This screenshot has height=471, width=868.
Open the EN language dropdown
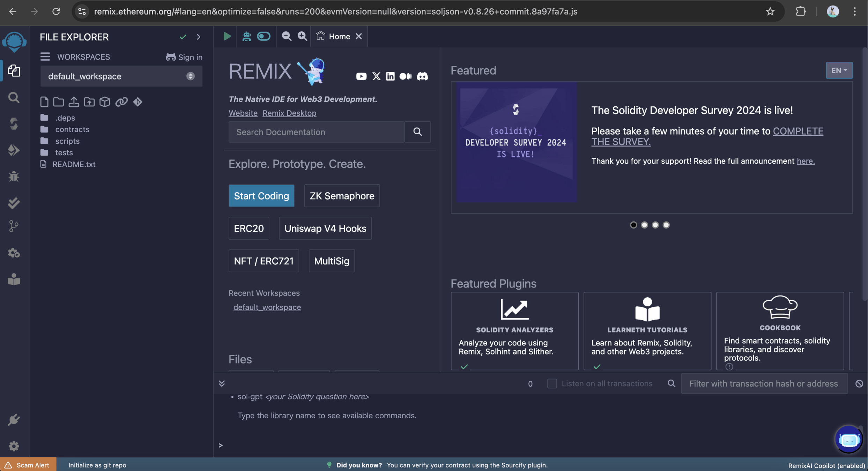click(x=839, y=70)
